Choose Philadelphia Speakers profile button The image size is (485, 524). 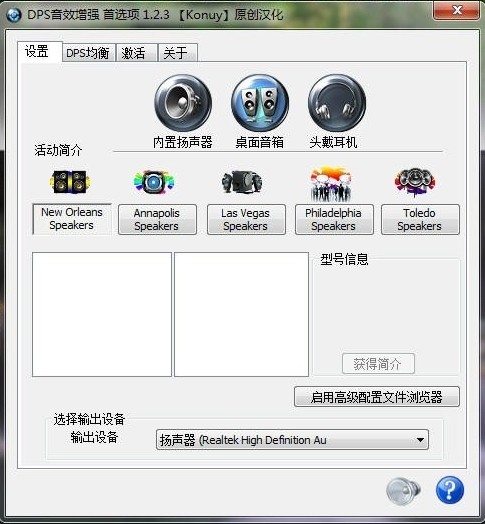coord(334,220)
